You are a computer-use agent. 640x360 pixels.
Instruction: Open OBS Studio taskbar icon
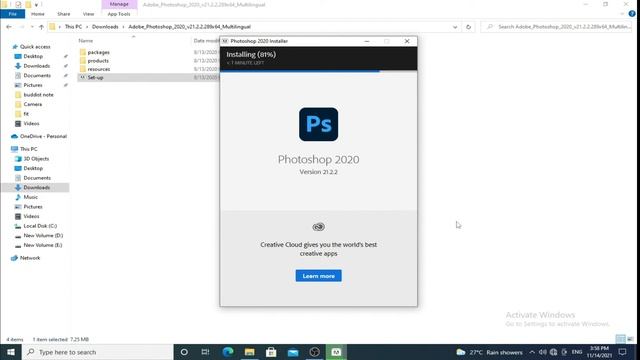point(314,352)
